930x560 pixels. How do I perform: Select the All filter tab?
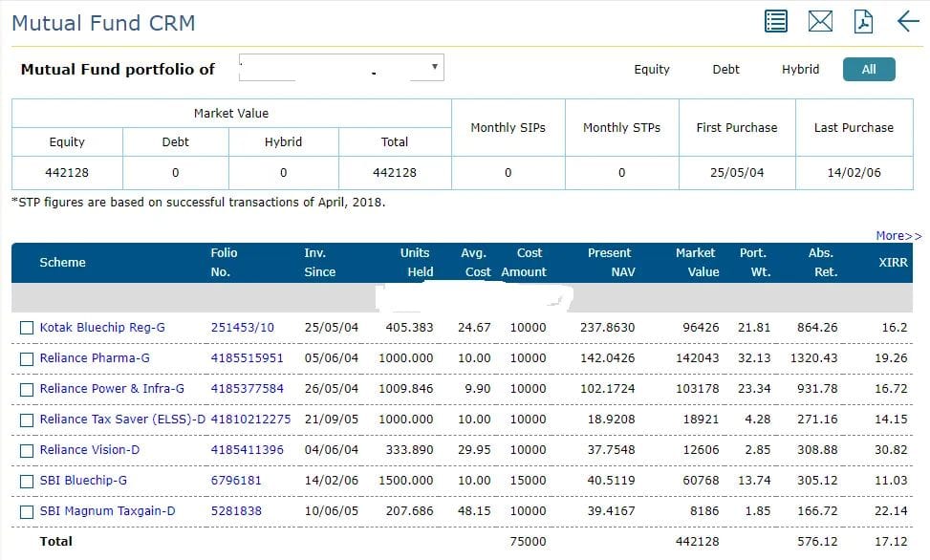click(x=869, y=70)
